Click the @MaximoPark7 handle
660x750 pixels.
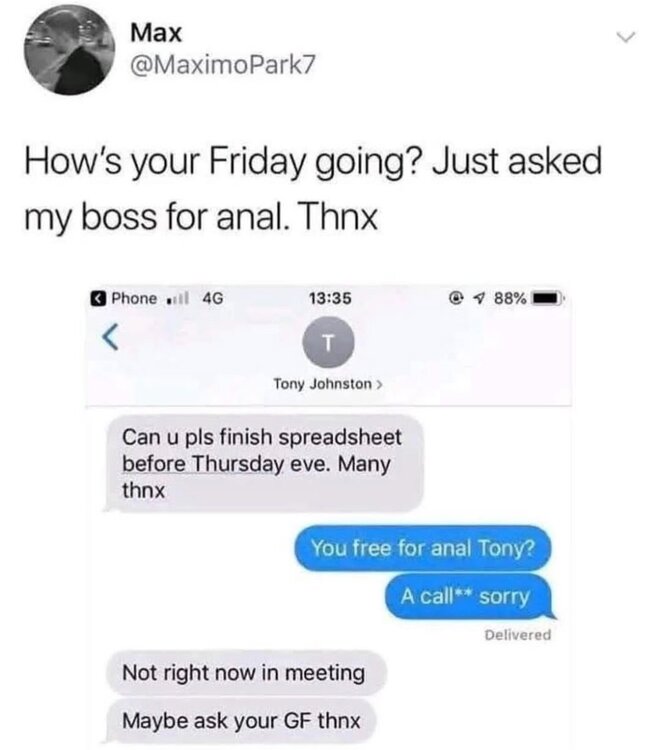pyautogui.click(x=223, y=65)
